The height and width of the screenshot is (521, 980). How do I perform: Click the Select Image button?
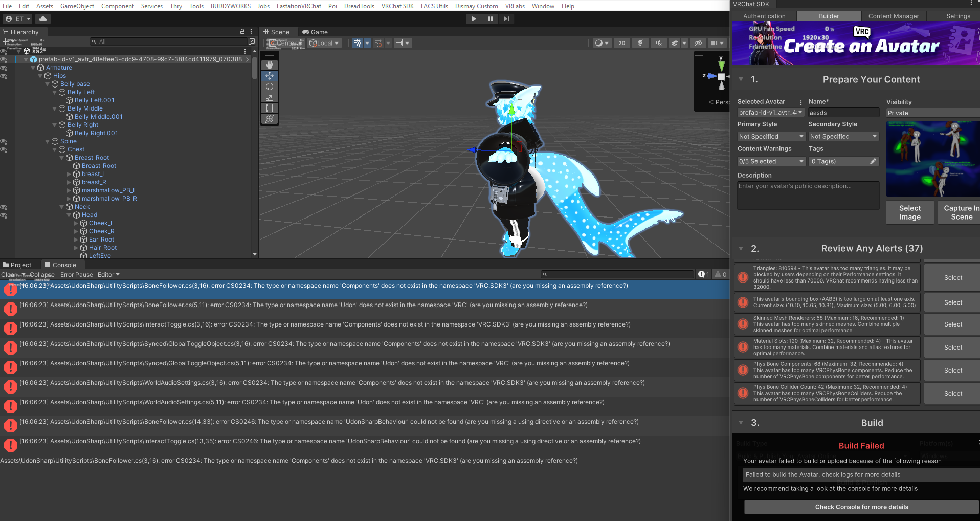pos(910,212)
